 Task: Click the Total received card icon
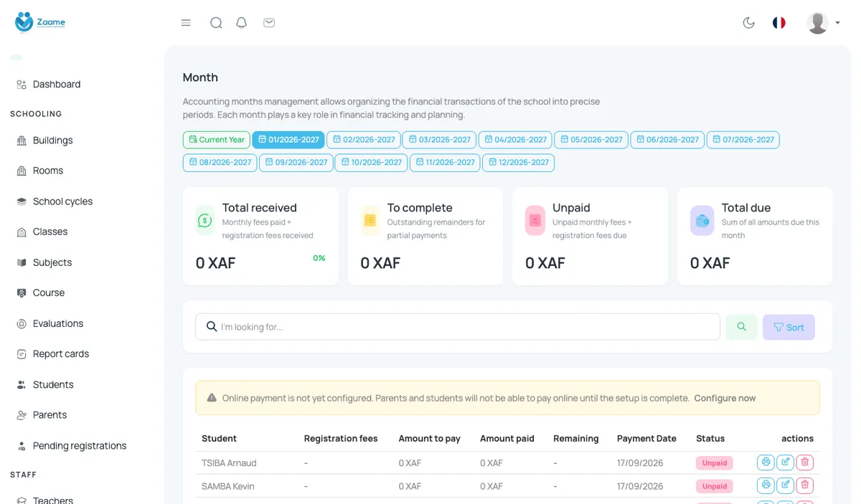205,221
